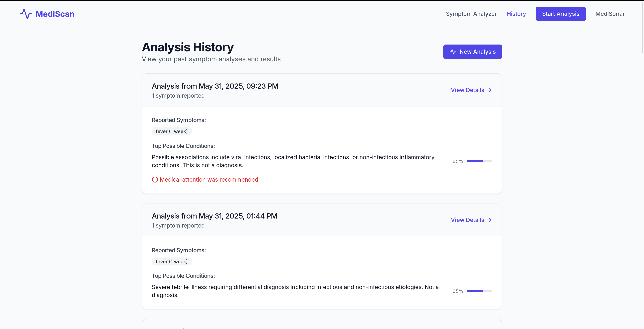Click the 65% value in the 01:44 PM card
Image resolution: width=644 pixels, height=329 pixels.
458,291
